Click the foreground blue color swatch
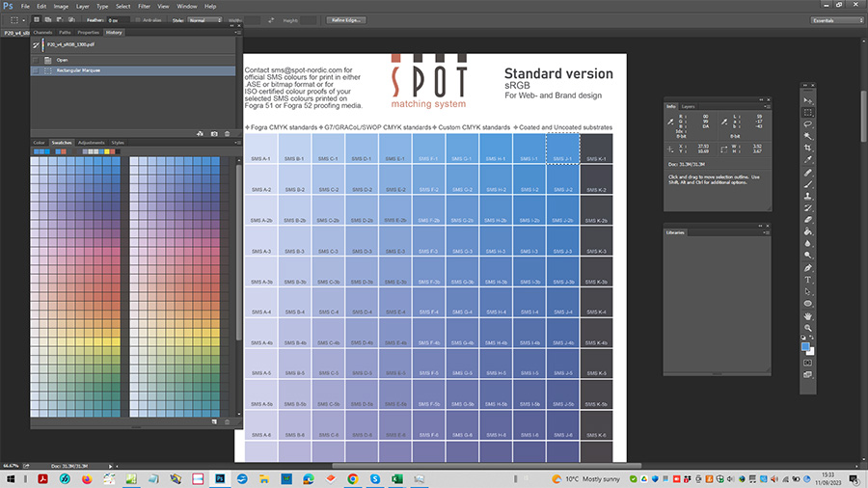 tap(805, 345)
